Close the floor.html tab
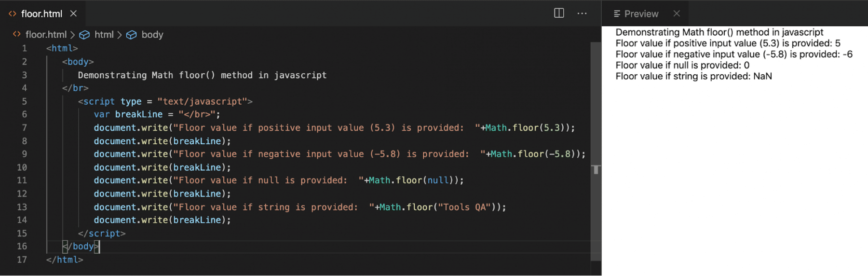Image resolution: width=868 pixels, height=276 pixels. click(73, 14)
